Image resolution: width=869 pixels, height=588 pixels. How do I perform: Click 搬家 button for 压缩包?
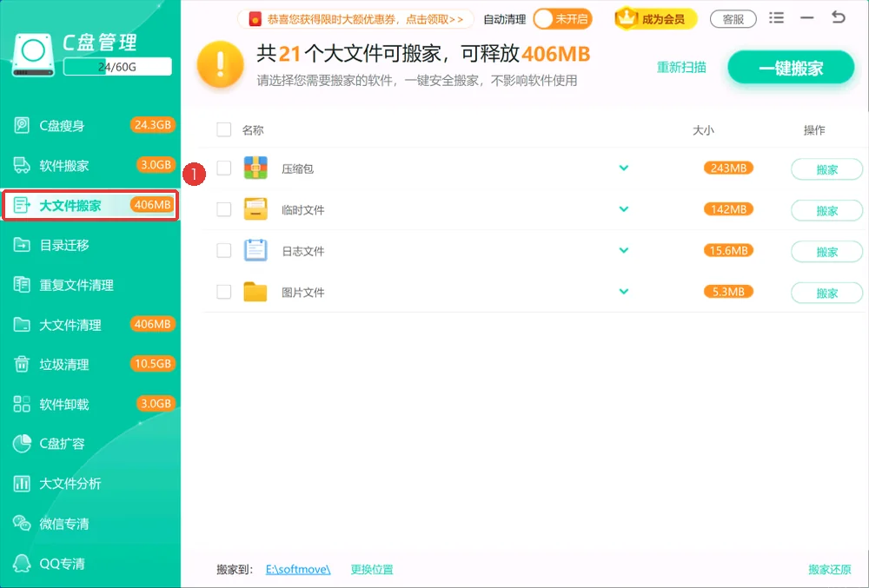827,169
